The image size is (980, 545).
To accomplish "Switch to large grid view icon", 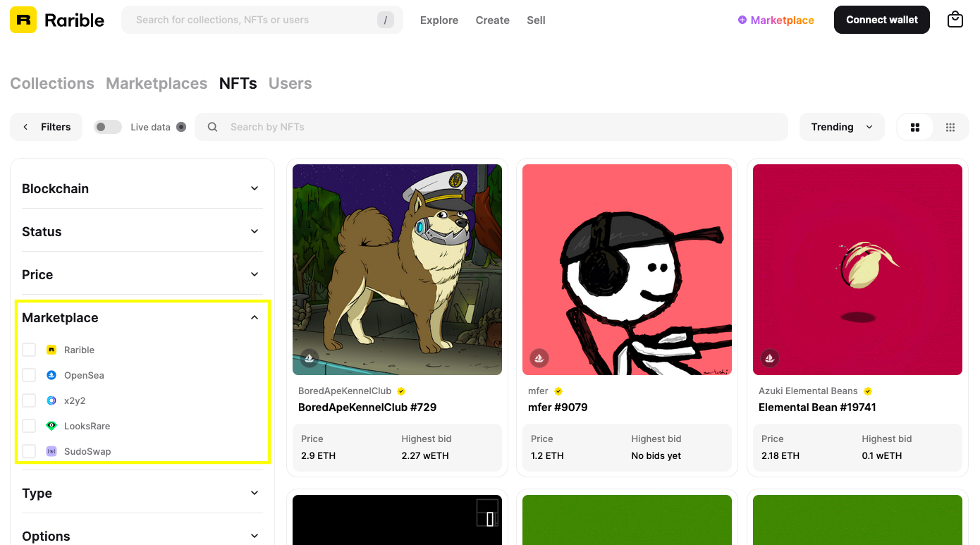I will [915, 127].
